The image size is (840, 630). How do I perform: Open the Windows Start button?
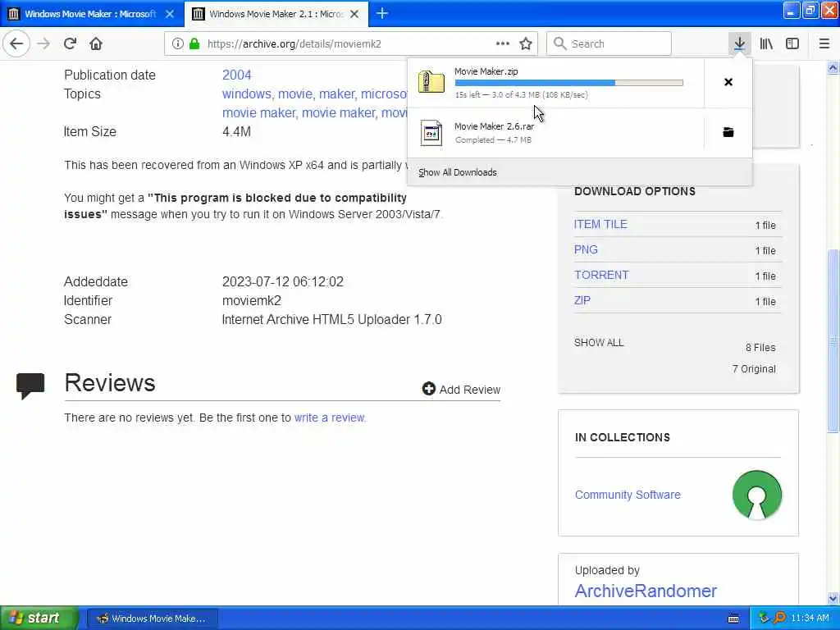[38, 619]
